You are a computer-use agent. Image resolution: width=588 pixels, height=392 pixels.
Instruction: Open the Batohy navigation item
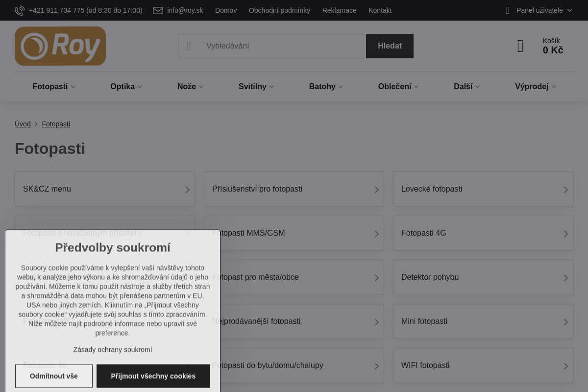tap(326, 86)
